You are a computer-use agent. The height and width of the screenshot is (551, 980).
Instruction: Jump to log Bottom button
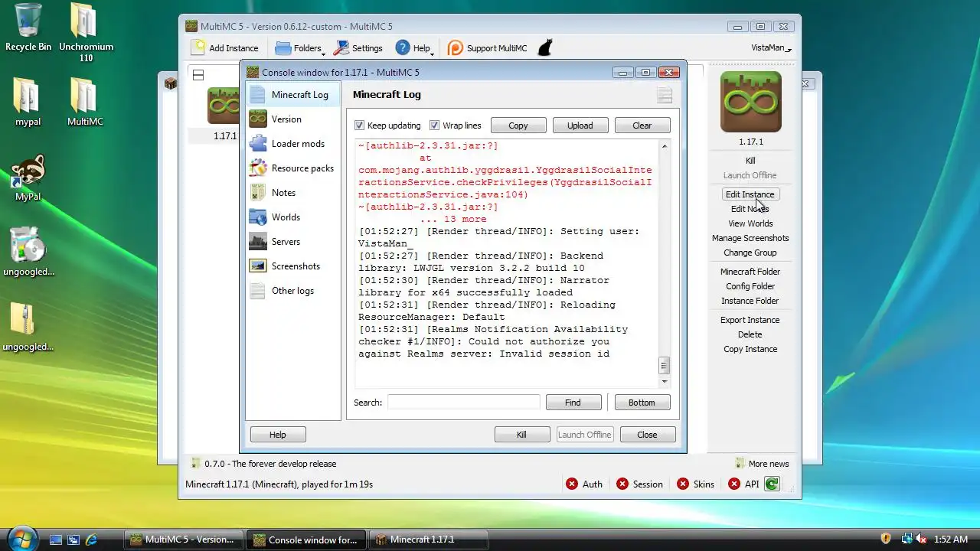[642, 403]
